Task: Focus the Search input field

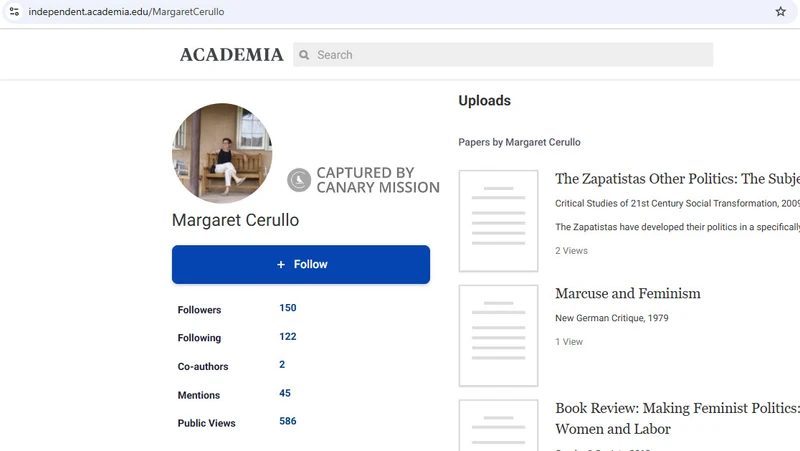Action: pos(503,55)
